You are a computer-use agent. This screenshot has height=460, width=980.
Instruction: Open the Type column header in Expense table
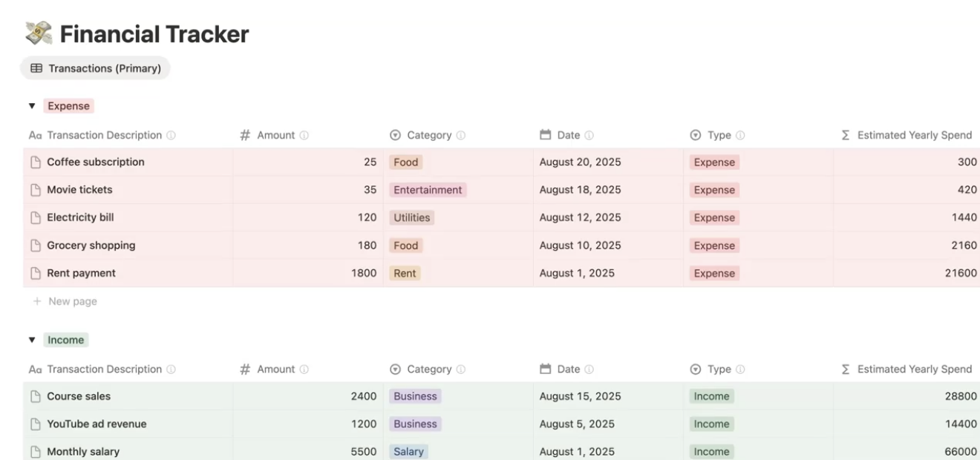tap(719, 135)
